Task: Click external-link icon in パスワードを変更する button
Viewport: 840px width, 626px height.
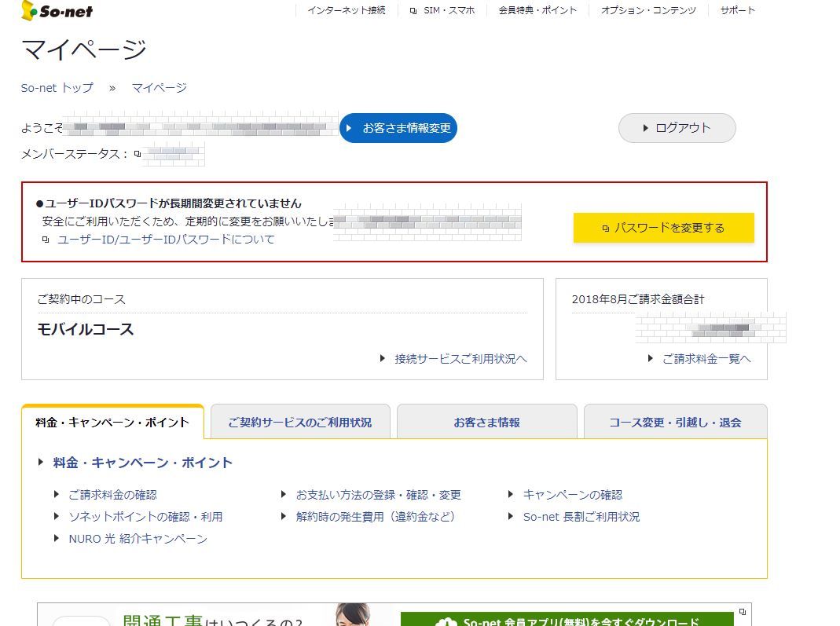Action: (605, 228)
